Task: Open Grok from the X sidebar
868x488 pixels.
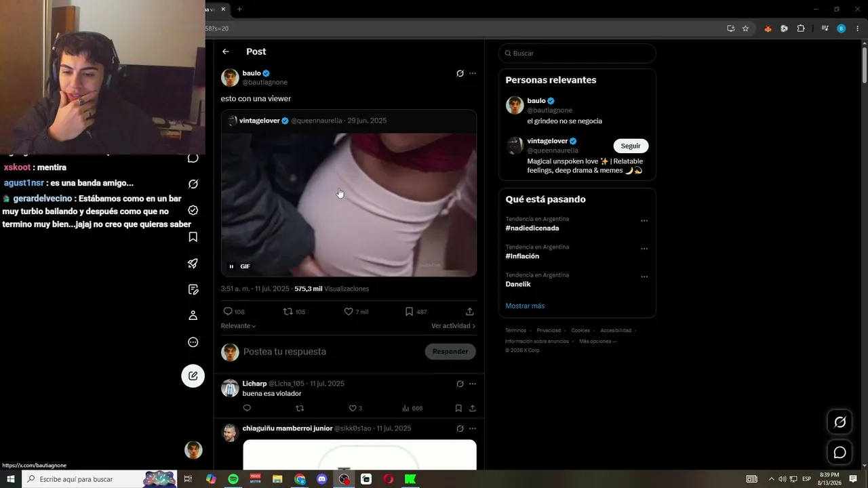Action: (193, 184)
